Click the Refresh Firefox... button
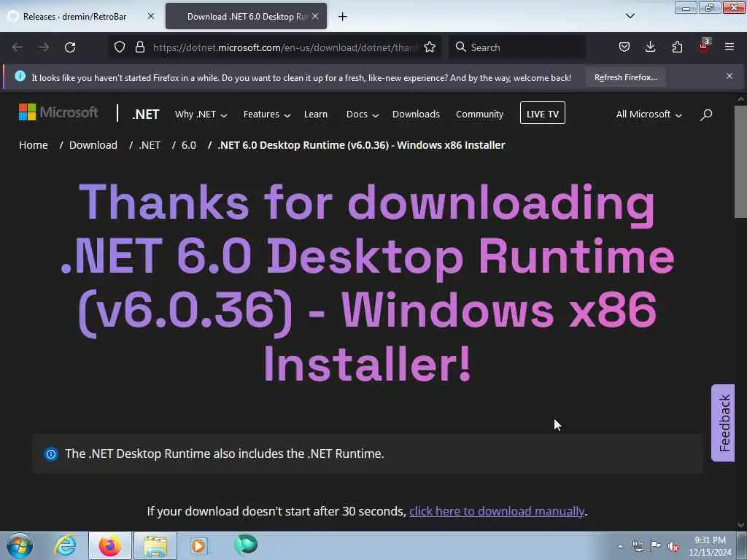The width and height of the screenshot is (747, 560). [x=625, y=77]
